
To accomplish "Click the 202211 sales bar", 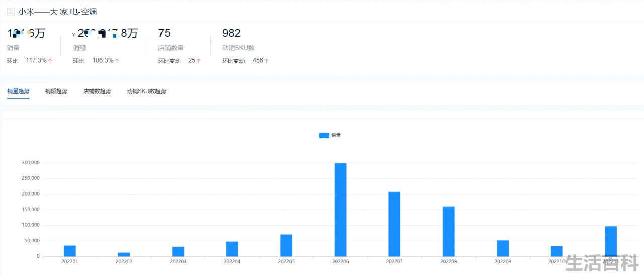I will click(x=611, y=241).
